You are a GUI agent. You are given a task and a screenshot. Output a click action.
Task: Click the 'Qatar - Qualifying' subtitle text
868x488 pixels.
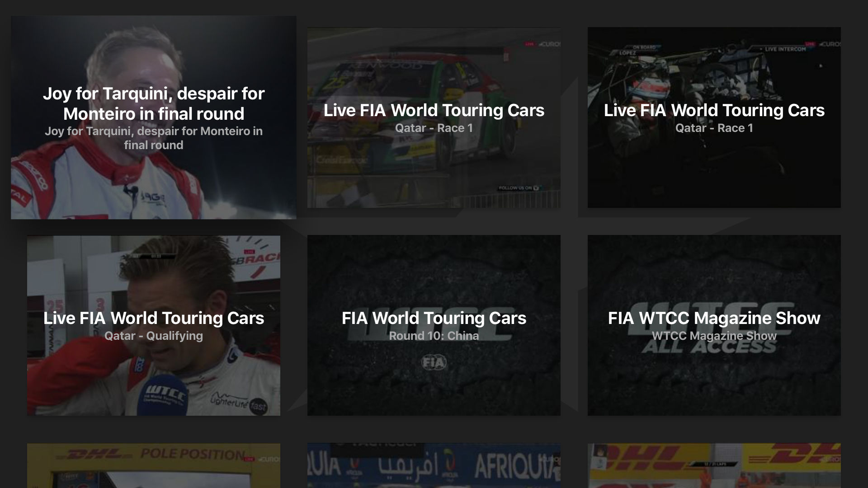tap(154, 336)
